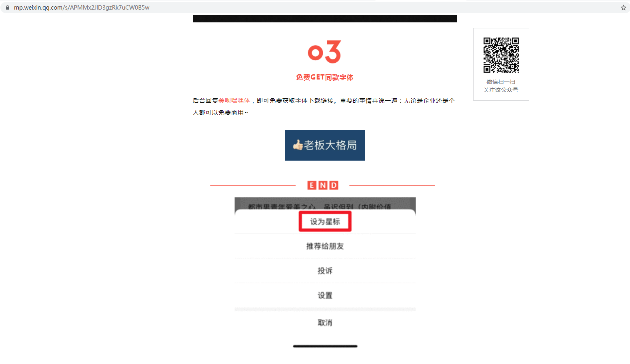Open 设置 option in the menu

325,295
